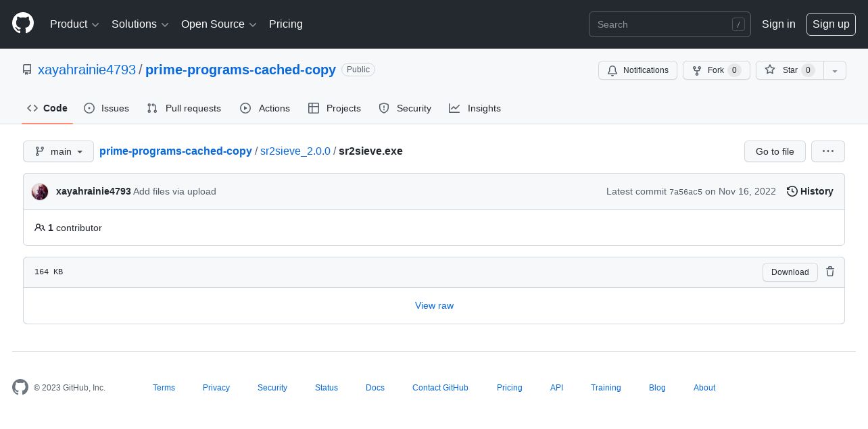Switch to the Issues tab
The width and height of the screenshot is (868, 429).
[x=107, y=108]
